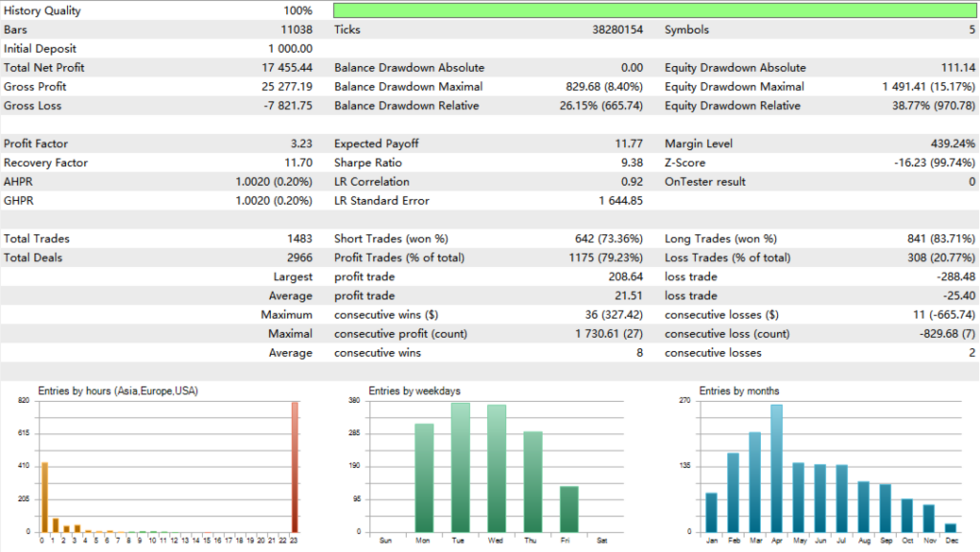
Task: Select the Gross Loss value -7 821.75
Action: click(x=288, y=105)
